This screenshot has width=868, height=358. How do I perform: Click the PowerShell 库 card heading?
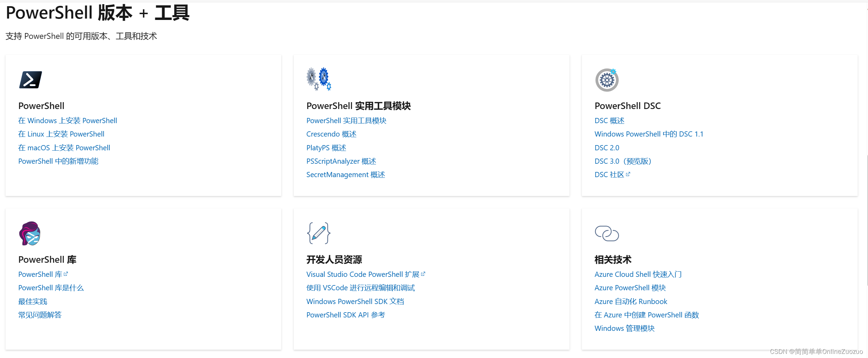tap(47, 260)
